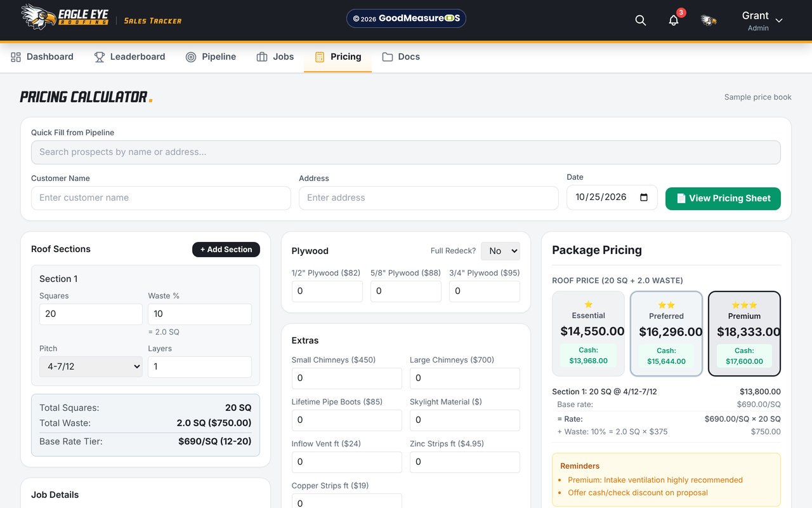
Task: Click the Skylight Material field
Action: tap(465, 420)
